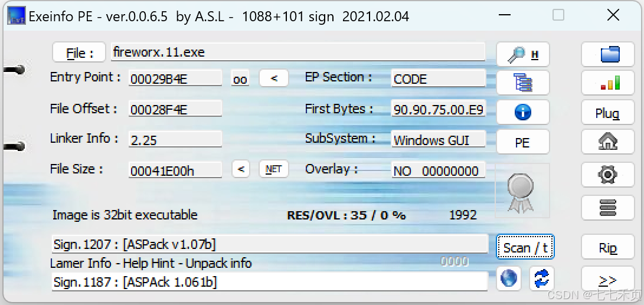The width and height of the screenshot is (644, 305).
Task: Click the Rip button
Action: click(x=608, y=248)
